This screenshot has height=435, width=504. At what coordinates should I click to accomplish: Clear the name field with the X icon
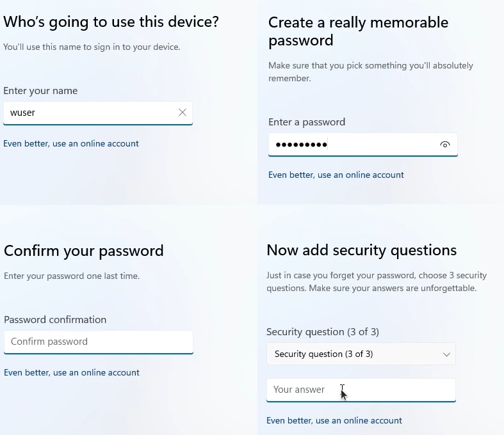point(183,113)
